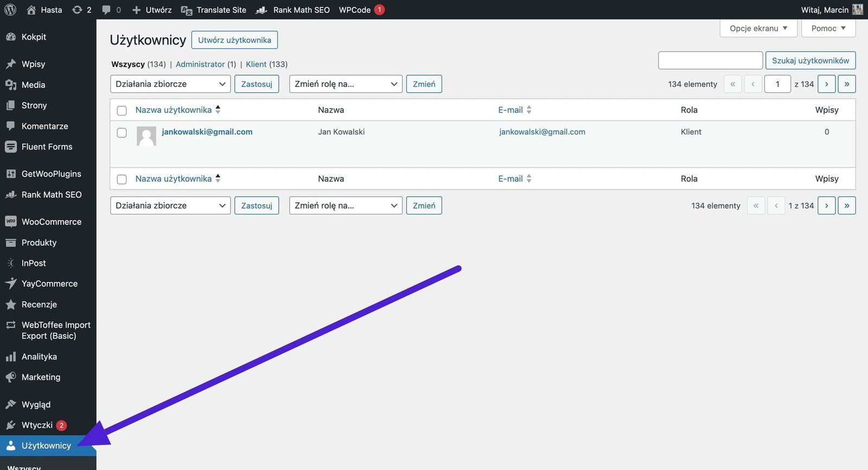Expand the top Zmień rolę na… dropdown

tap(346, 84)
